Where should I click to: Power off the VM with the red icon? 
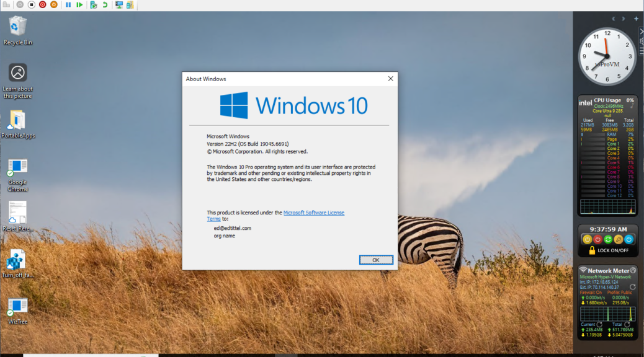(x=42, y=4)
